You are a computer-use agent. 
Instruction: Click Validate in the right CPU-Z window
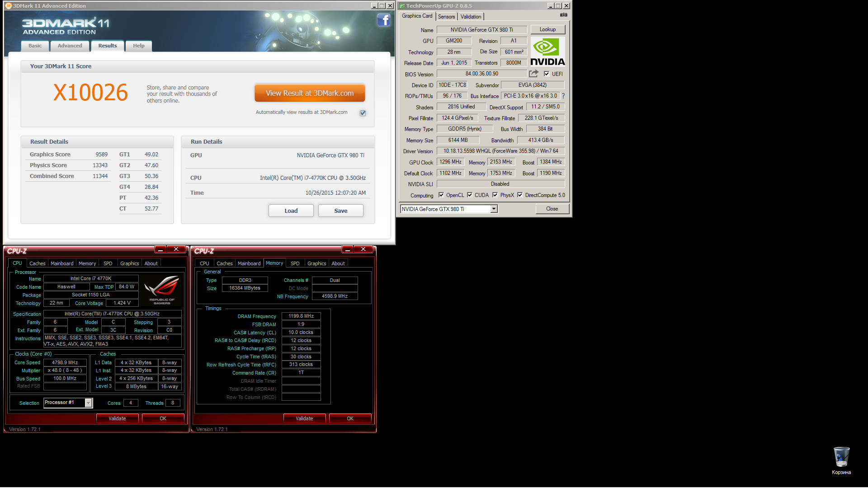pyautogui.click(x=304, y=418)
